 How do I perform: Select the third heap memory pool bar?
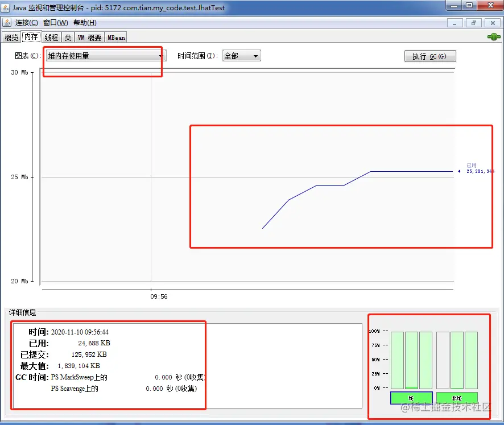425,360
